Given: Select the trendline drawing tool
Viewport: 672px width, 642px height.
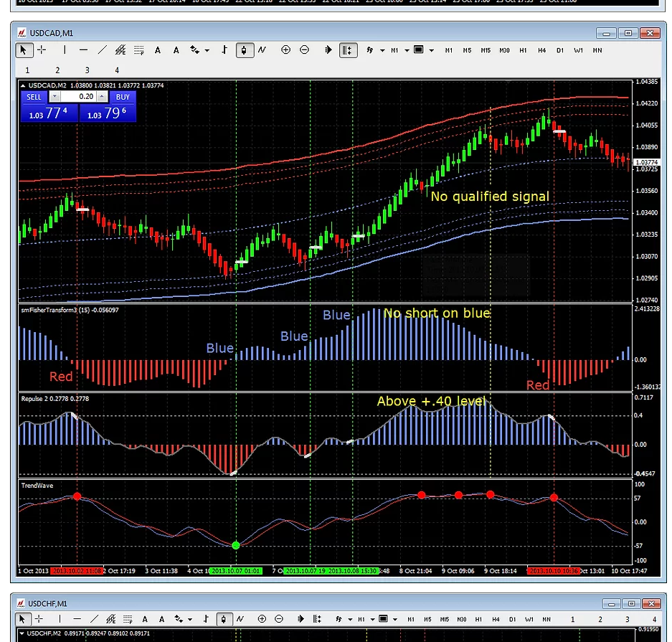Looking at the screenshot, I should pyautogui.click(x=102, y=50).
